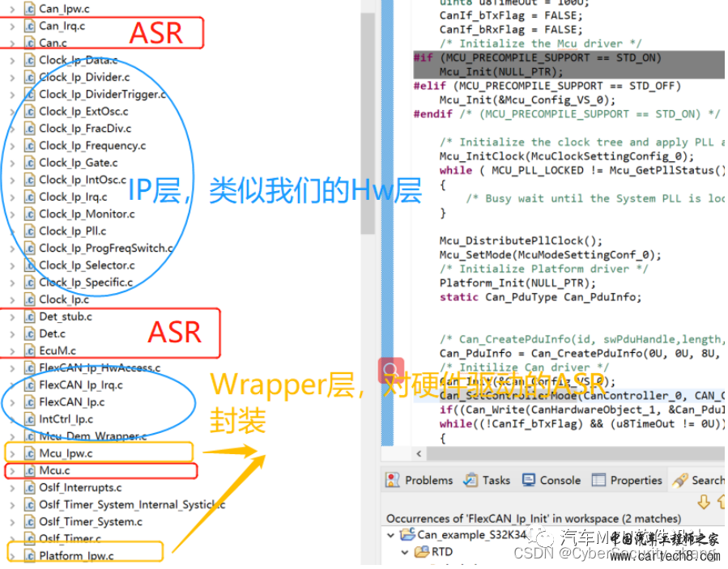The width and height of the screenshot is (728, 569).
Task: Switch to the Tasks tab
Action: pyautogui.click(x=487, y=480)
